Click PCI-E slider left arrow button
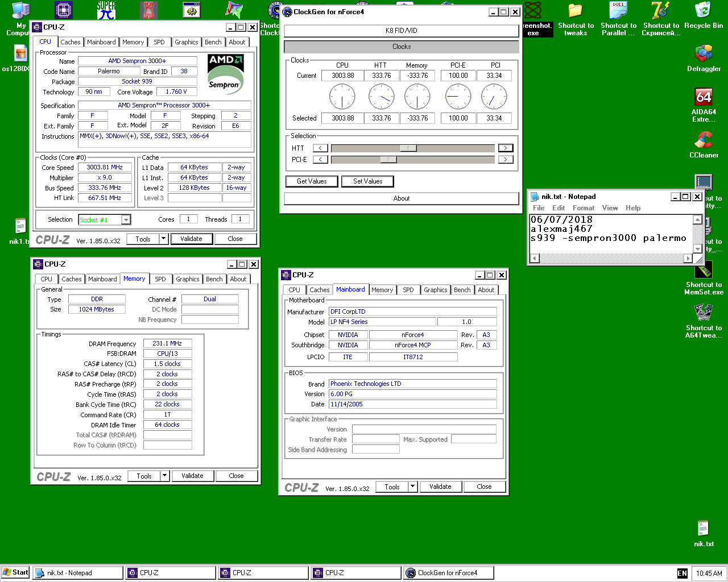 [x=321, y=160]
